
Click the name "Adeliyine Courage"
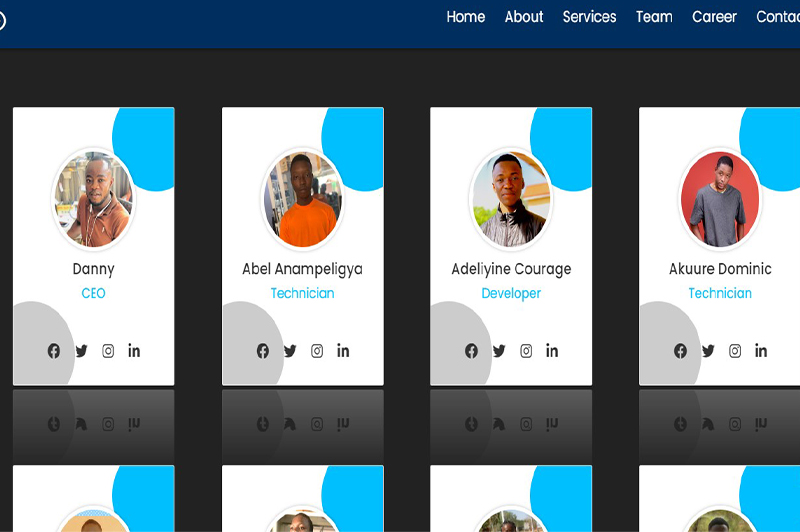tap(511, 269)
